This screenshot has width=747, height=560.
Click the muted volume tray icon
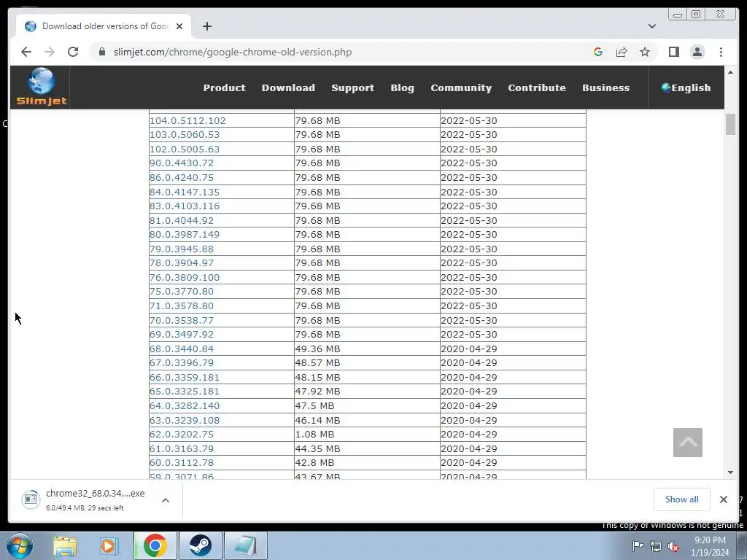(673, 546)
